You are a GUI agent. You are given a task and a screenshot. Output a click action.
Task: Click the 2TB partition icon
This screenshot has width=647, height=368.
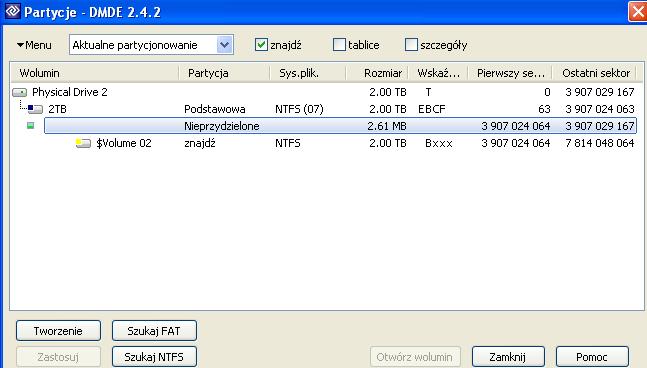pyautogui.click(x=35, y=109)
